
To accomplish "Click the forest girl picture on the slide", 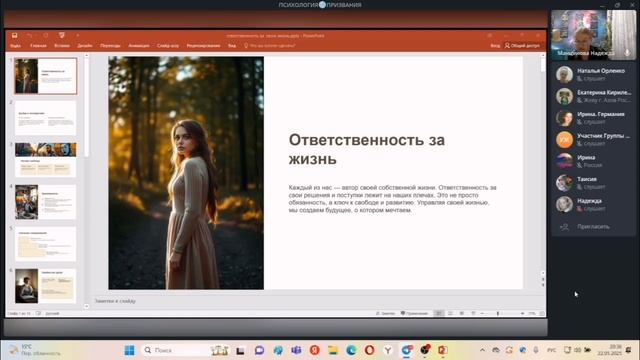I will [x=186, y=173].
